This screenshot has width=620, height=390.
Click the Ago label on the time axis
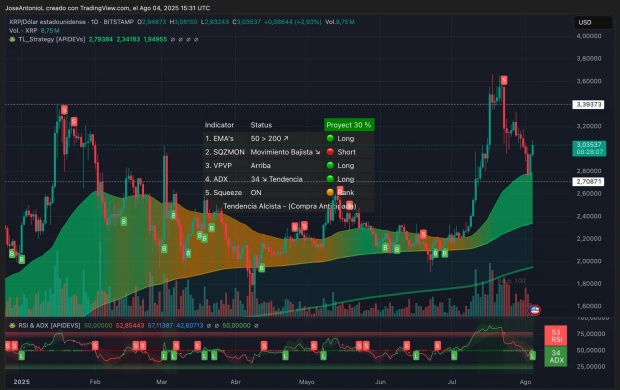(525, 382)
